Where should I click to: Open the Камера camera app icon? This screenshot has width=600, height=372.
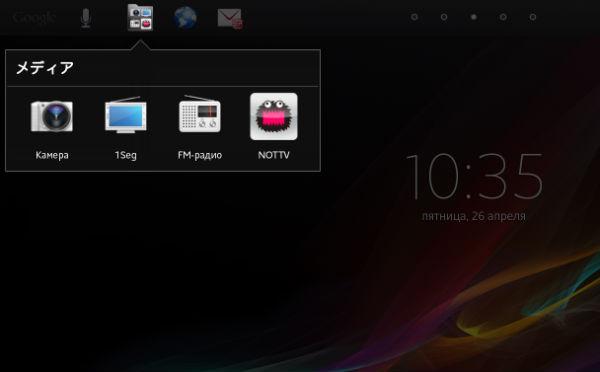[52, 116]
